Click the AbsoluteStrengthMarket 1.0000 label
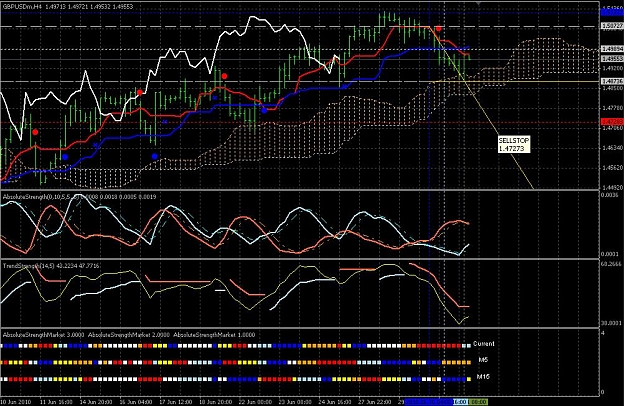 click(214, 335)
